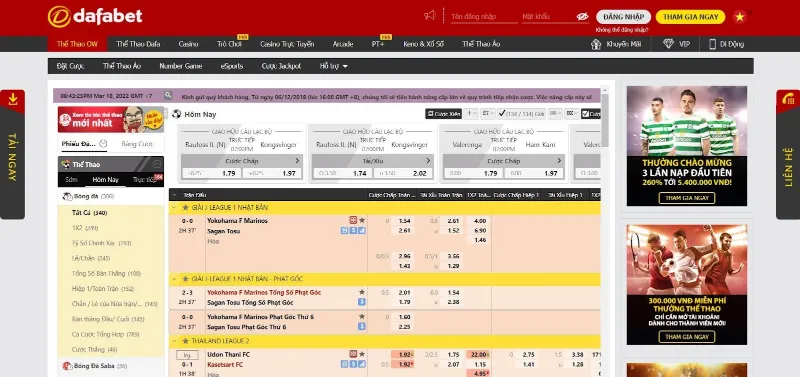This screenshot has width=800, height=377.
Task: Click Không thể đăng nhập? link
Action: tap(621, 30)
